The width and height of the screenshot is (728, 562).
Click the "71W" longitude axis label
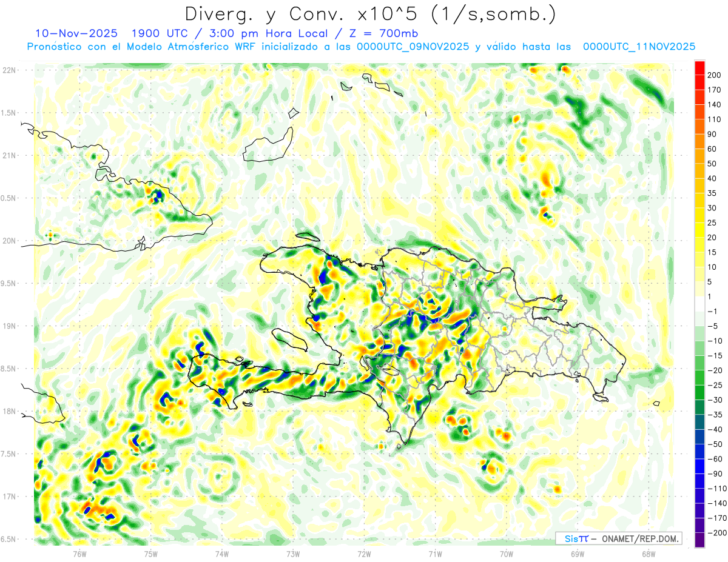click(x=435, y=554)
